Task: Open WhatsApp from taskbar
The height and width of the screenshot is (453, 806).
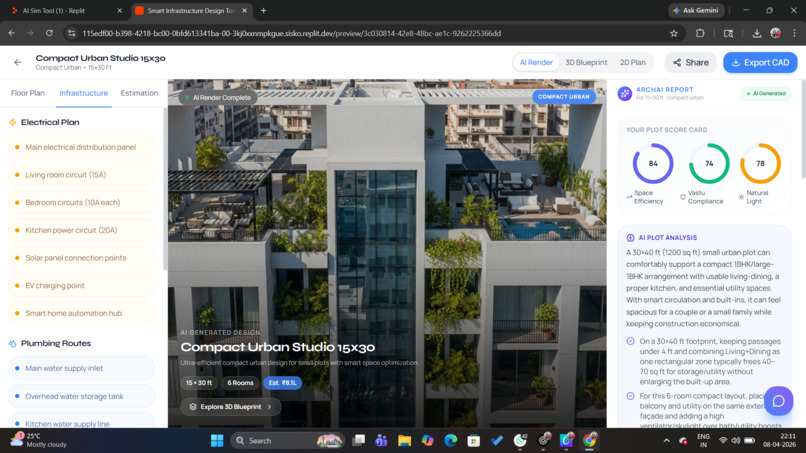Action: 520,441
